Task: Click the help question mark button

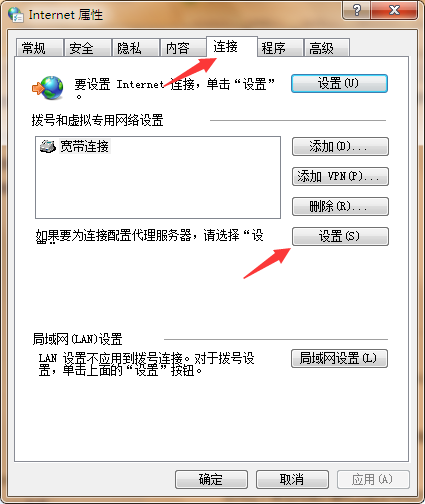Action: (356, 10)
